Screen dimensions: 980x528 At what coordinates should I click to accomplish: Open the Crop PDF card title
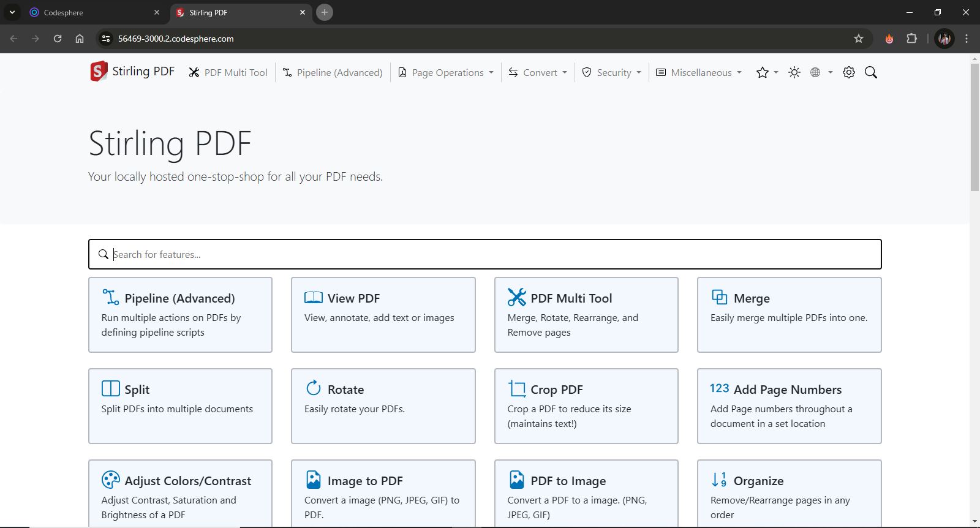557,390
